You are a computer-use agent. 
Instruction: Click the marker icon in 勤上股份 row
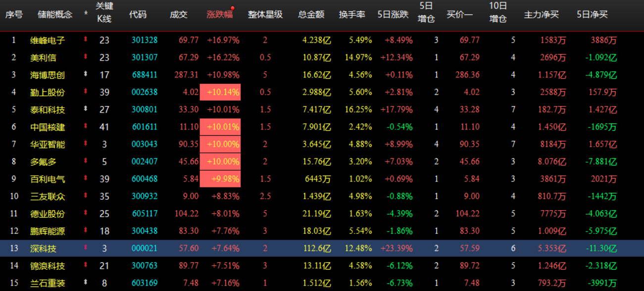(85, 91)
